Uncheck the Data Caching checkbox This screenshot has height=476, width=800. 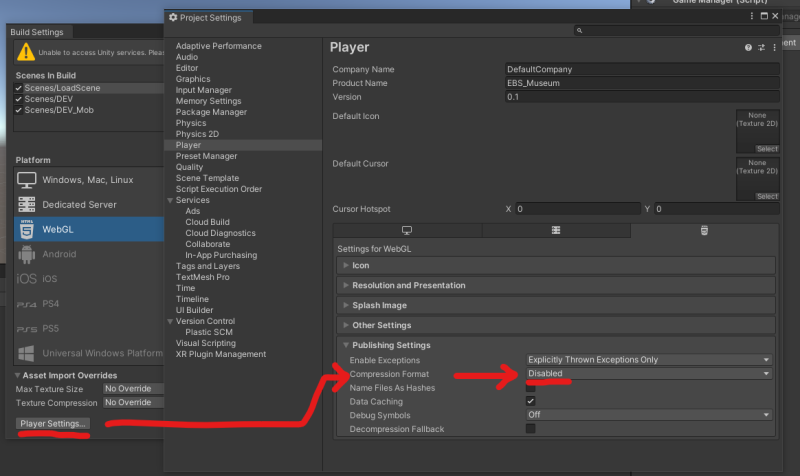point(531,401)
